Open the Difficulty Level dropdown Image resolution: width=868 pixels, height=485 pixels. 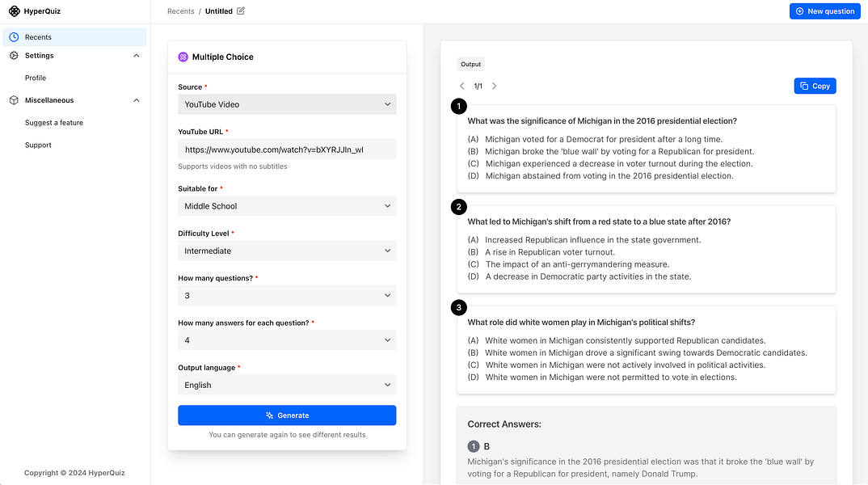pos(287,251)
